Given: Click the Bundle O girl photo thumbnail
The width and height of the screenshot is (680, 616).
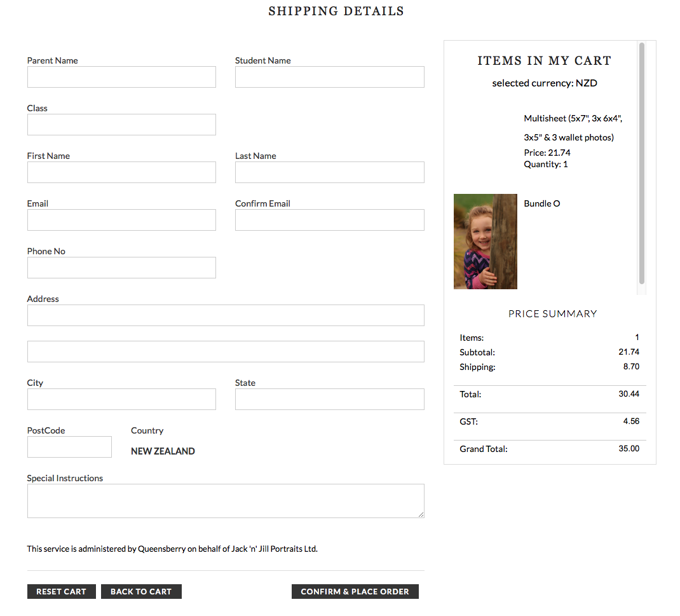Looking at the screenshot, I should point(486,242).
